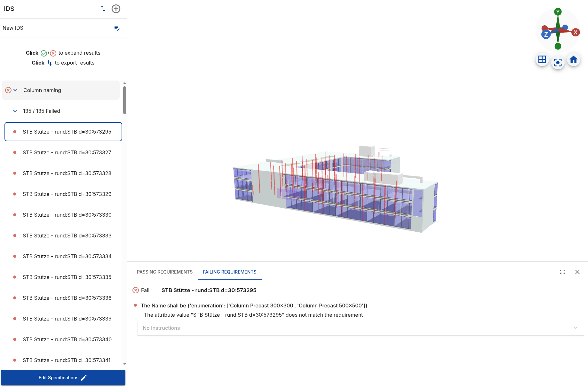The height and width of the screenshot is (387, 588).
Task: Select element STB d=30:573336 in list
Action: tap(67, 298)
